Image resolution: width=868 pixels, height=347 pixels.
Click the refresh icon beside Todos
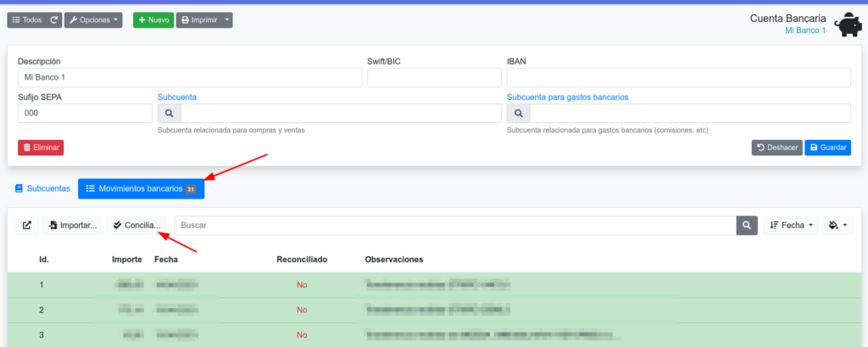coord(54,20)
